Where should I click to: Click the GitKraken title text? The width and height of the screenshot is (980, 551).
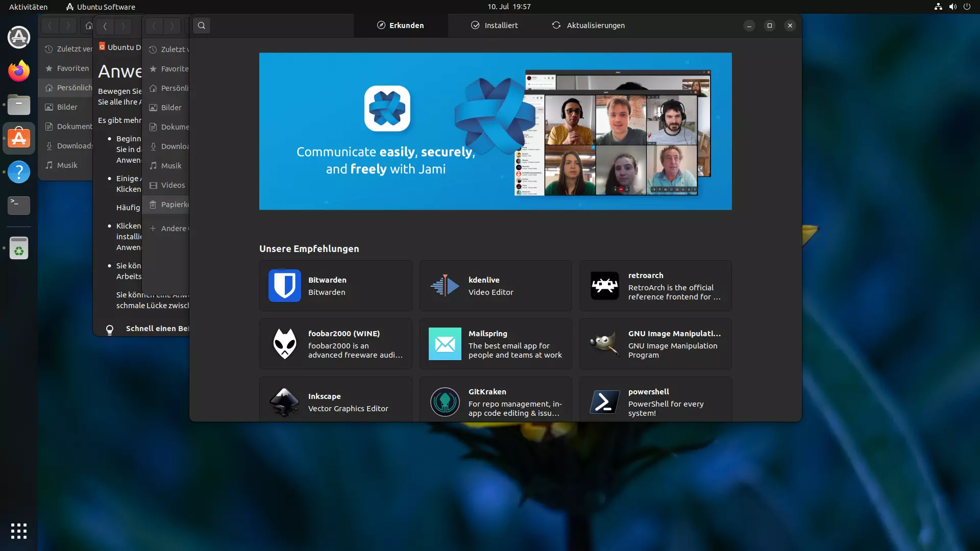[x=487, y=392]
